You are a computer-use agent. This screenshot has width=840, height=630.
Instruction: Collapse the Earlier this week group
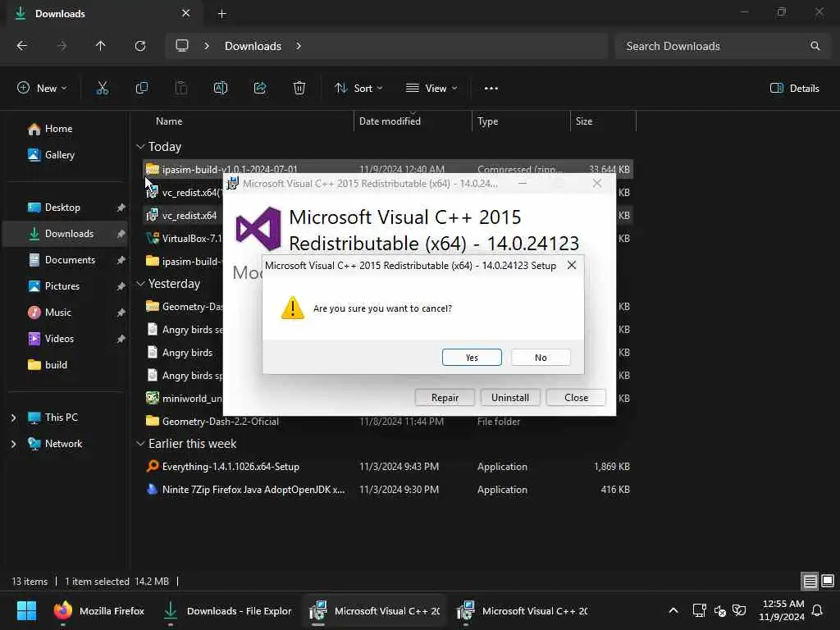click(140, 444)
